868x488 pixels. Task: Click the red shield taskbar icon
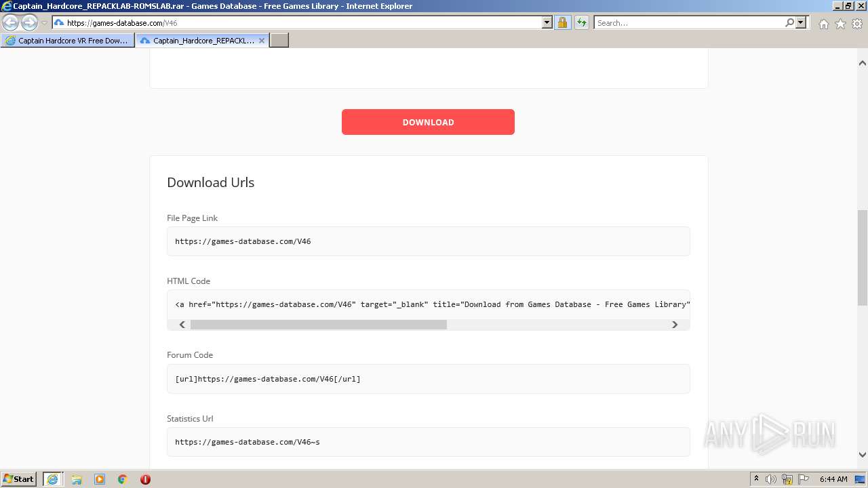[145, 479]
